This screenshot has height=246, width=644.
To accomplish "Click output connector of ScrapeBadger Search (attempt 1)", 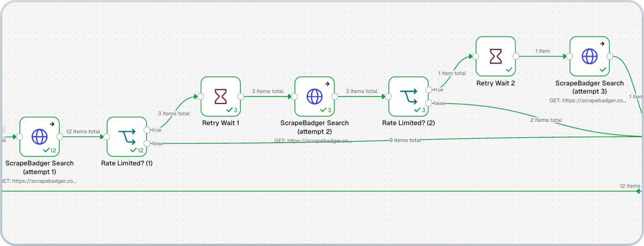I will coord(60,137).
